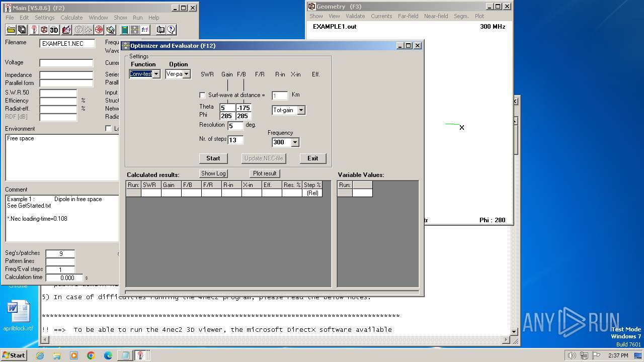Click the line chart plot icon in Main toolbar

(x=89, y=30)
